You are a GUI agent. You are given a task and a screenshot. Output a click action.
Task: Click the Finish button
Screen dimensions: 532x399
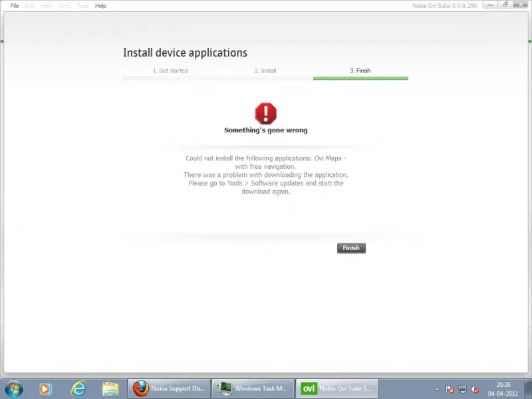(x=351, y=248)
